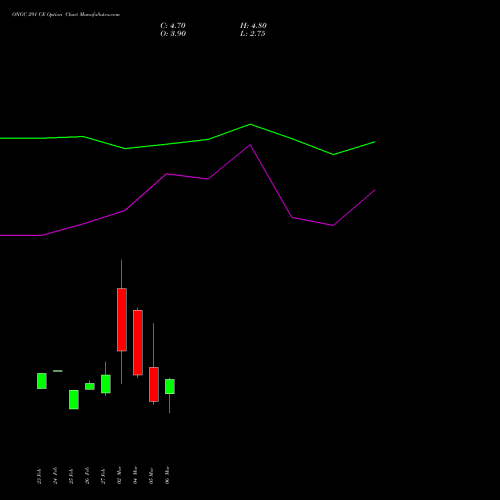This screenshot has height=500, width=500.
Task: Select the '05 Mar' date axis label
Action: [x=151, y=476]
